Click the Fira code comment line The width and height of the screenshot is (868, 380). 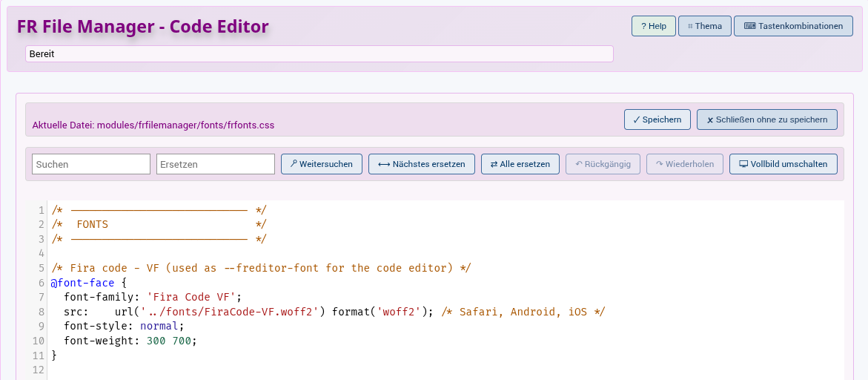(x=261, y=268)
